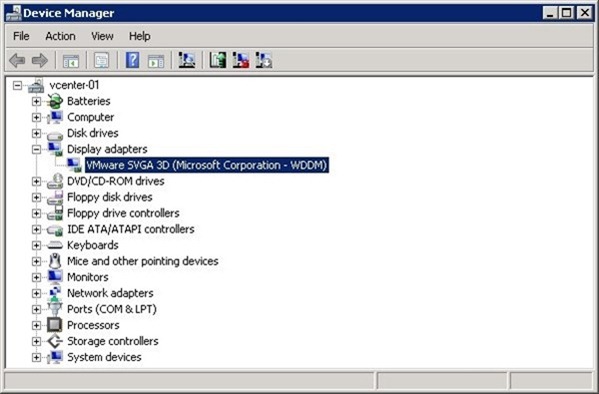This screenshot has height=394, width=599.
Task: Select the Disk drives label
Action: click(x=93, y=133)
